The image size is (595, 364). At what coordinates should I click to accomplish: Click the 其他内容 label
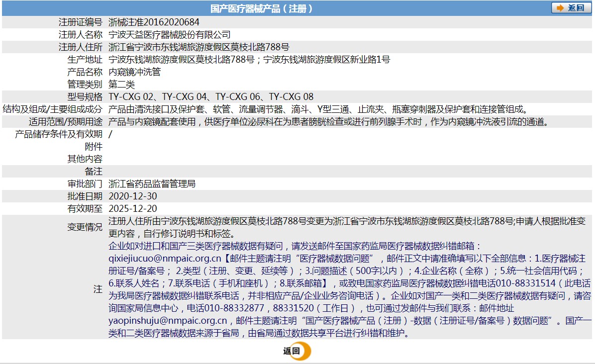(x=85, y=159)
